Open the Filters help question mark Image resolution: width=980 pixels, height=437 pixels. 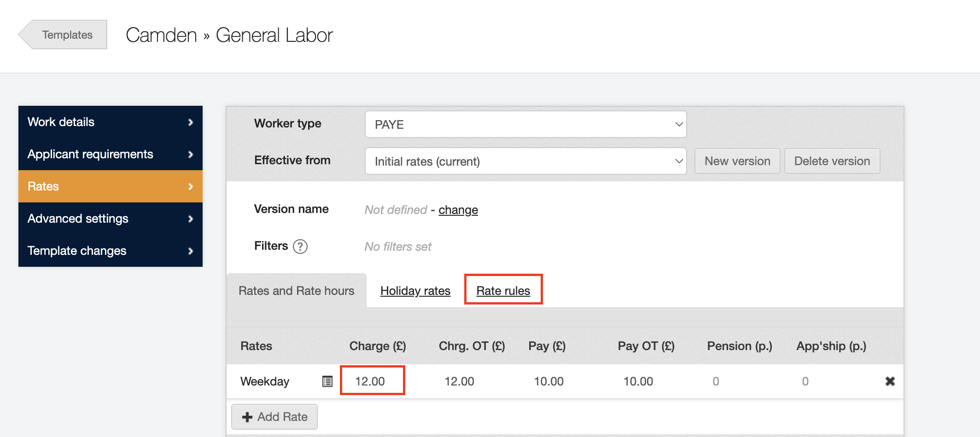(x=300, y=247)
